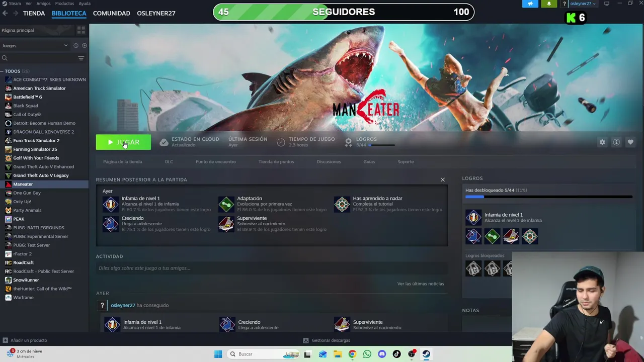Open the osleyner27 account dropdown
The width and height of the screenshot is (644, 362).
583,4
